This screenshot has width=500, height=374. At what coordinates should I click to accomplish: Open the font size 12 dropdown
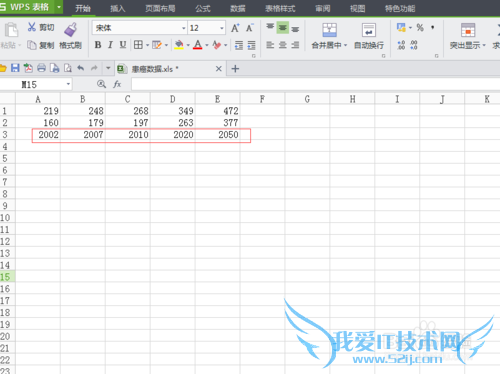(x=222, y=28)
